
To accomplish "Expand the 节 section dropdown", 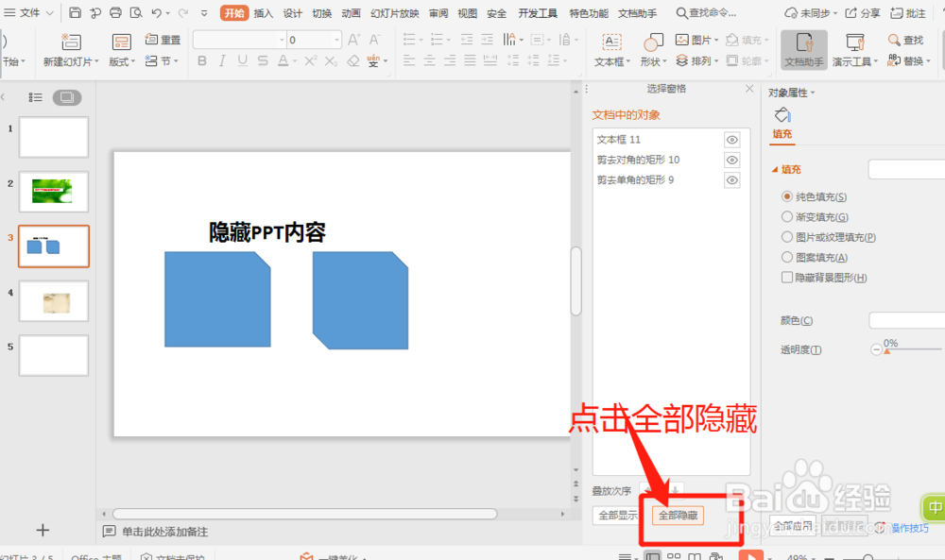I will 176,60.
